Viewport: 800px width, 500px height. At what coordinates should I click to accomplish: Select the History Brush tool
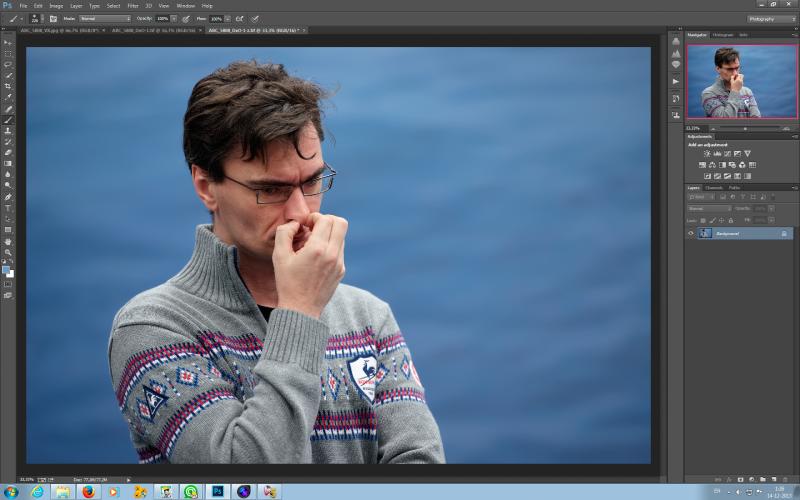[8, 142]
